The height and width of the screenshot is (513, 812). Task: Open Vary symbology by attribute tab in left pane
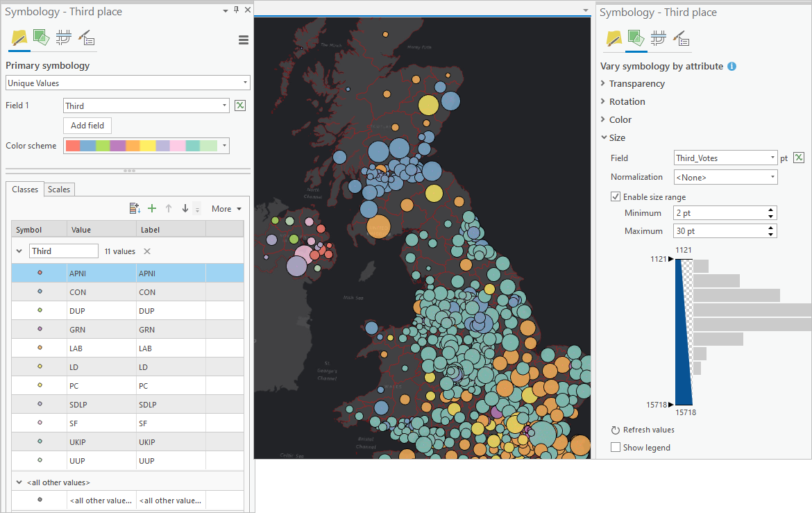click(40, 37)
